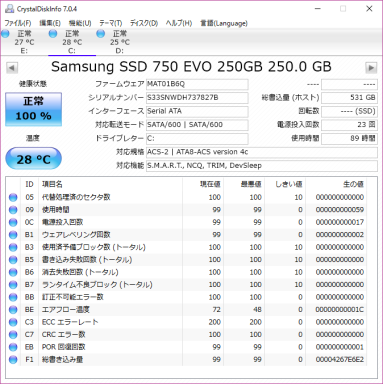Click the blue status orb for attribute F1

pyautogui.click(x=13, y=360)
